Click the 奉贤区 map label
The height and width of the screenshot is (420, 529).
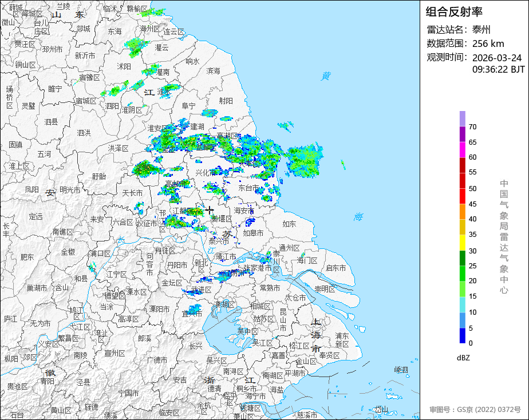(330, 355)
